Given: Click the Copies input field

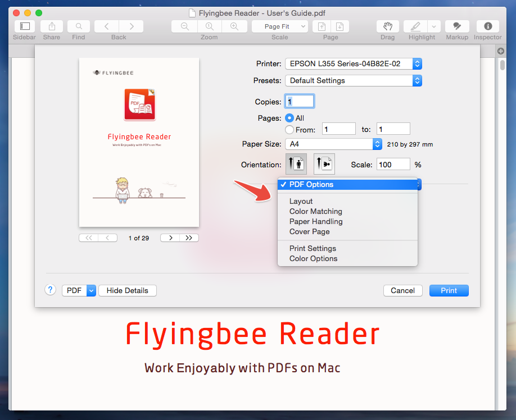Looking at the screenshot, I should click(x=300, y=101).
